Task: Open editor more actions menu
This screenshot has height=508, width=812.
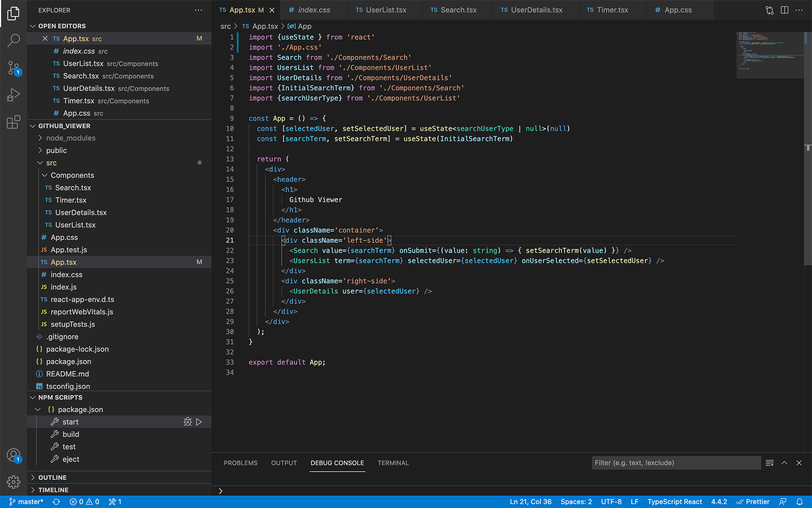Action: [799, 10]
